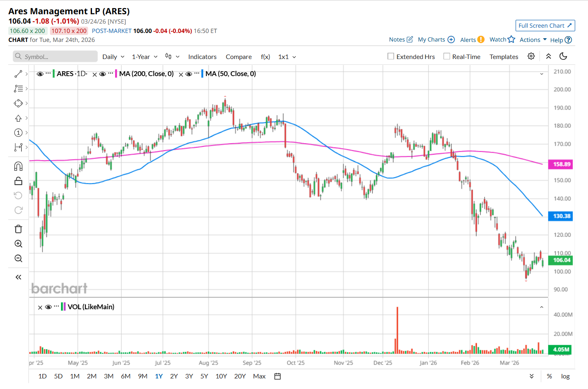The image size is (588, 389).
Task: Open the 1x1 grid layout dropdown
Action: pyautogui.click(x=287, y=57)
